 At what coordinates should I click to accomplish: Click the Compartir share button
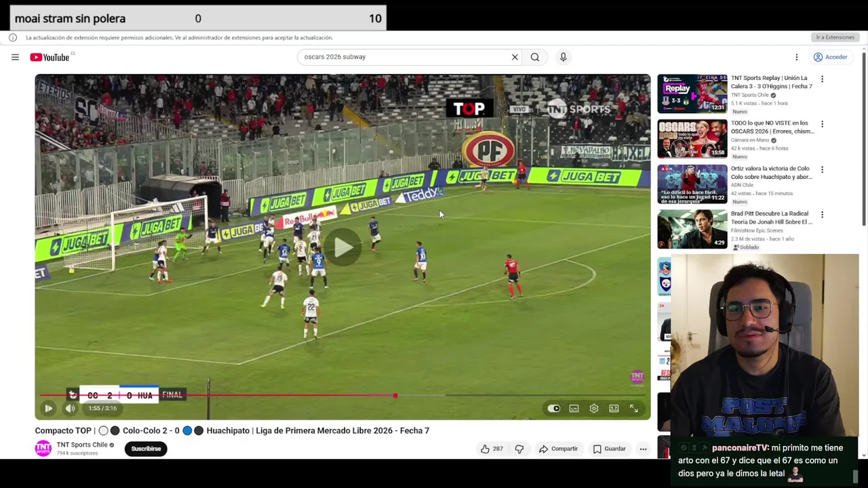pyautogui.click(x=558, y=449)
